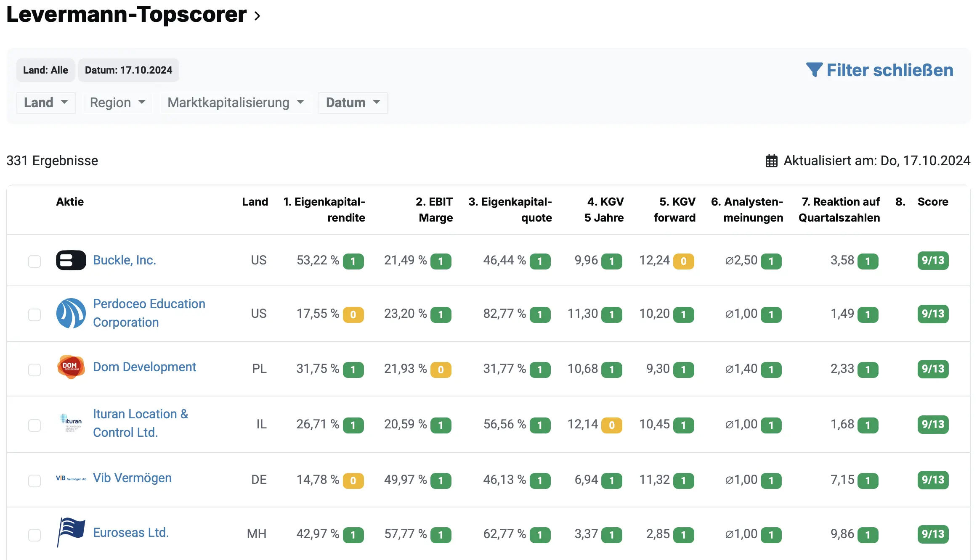Screen dimensions: 977x560
Task: Open the Datum filter dropdown
Action: [x=353, y=103]
